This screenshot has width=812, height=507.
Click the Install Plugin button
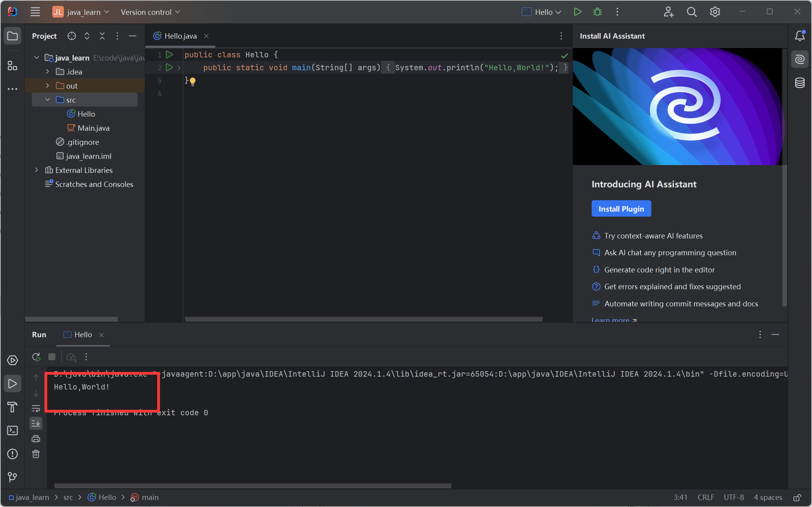coord(621,208)
